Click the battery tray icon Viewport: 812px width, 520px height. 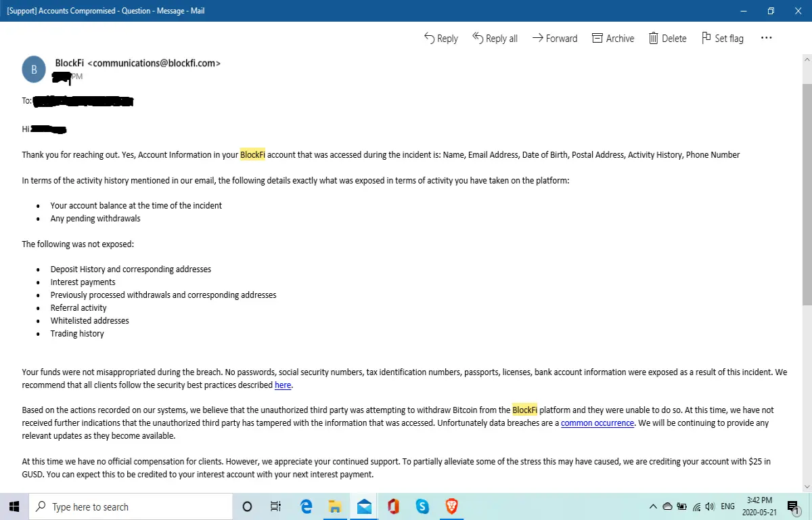click(681, 506)
